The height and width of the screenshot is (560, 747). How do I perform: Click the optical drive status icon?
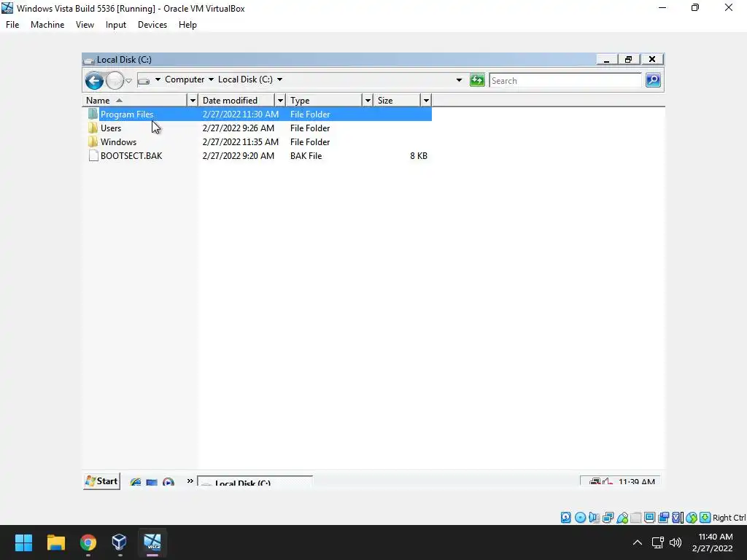(580, 518)
